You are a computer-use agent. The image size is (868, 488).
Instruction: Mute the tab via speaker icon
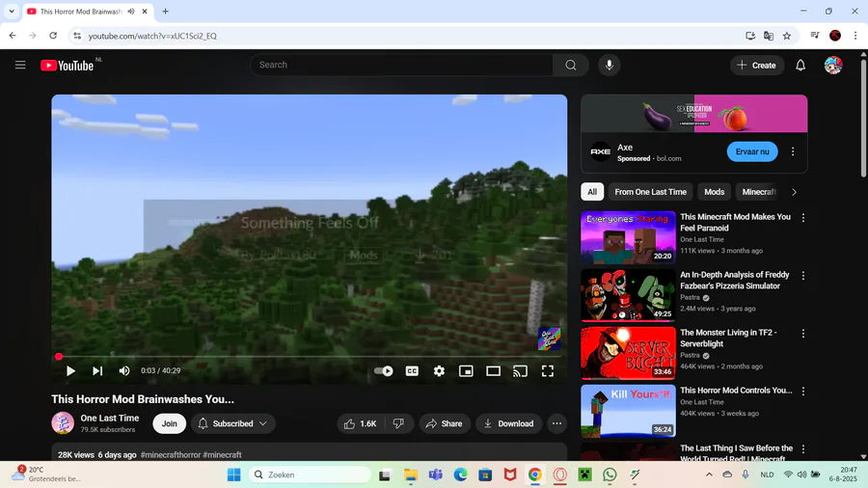click(131, 11)
